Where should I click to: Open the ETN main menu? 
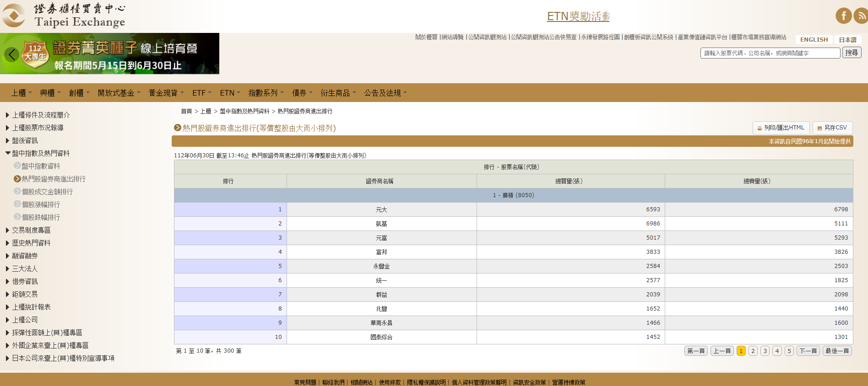coord(230,93)
